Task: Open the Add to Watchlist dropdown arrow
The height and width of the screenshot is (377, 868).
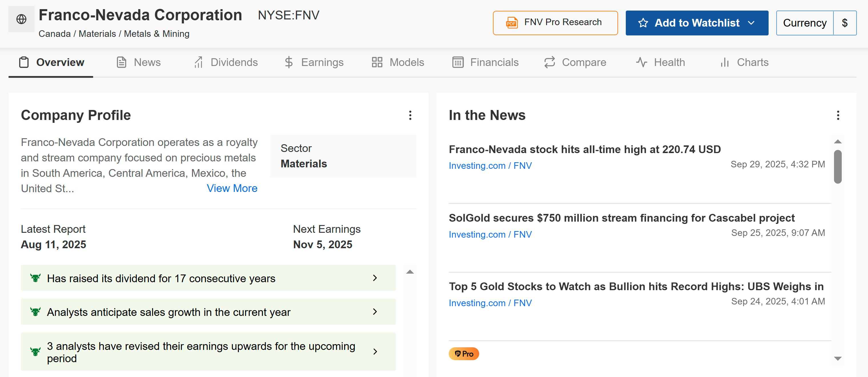Action: tap(751, 23)
